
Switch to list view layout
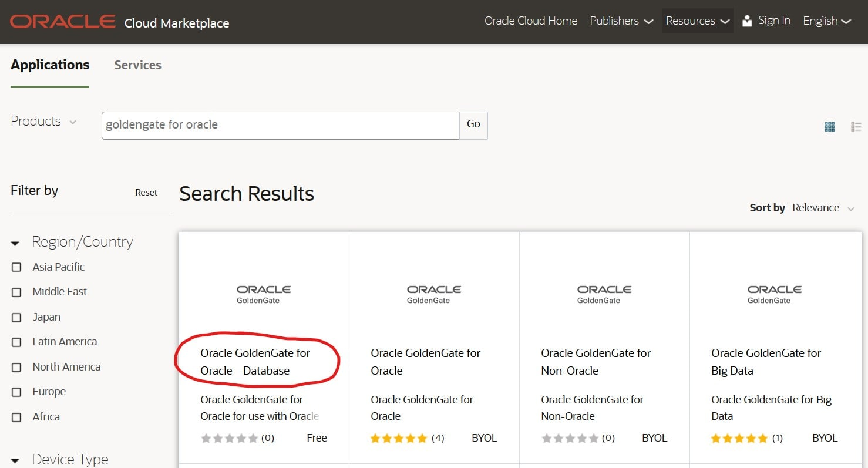(856, 126)
